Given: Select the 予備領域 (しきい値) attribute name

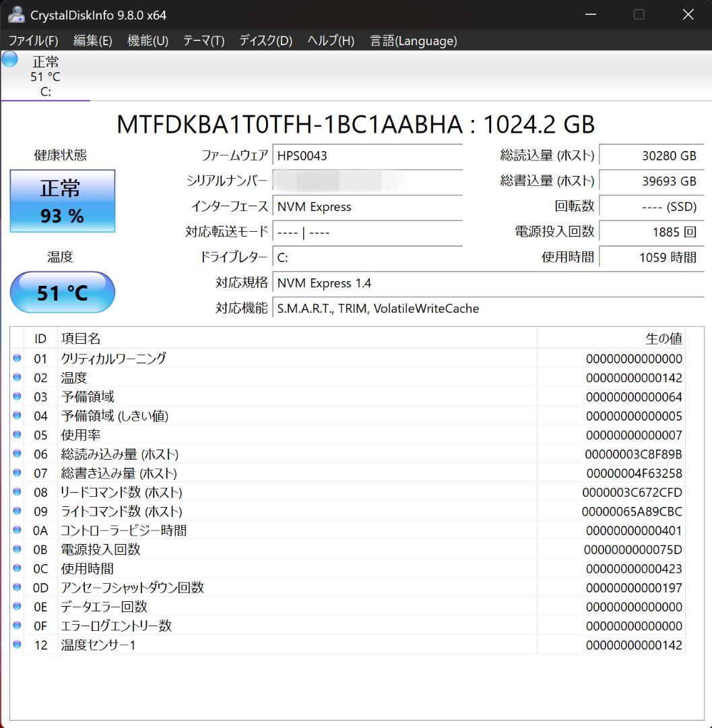Looking at the screenshot, I should [x=115, y=415].
